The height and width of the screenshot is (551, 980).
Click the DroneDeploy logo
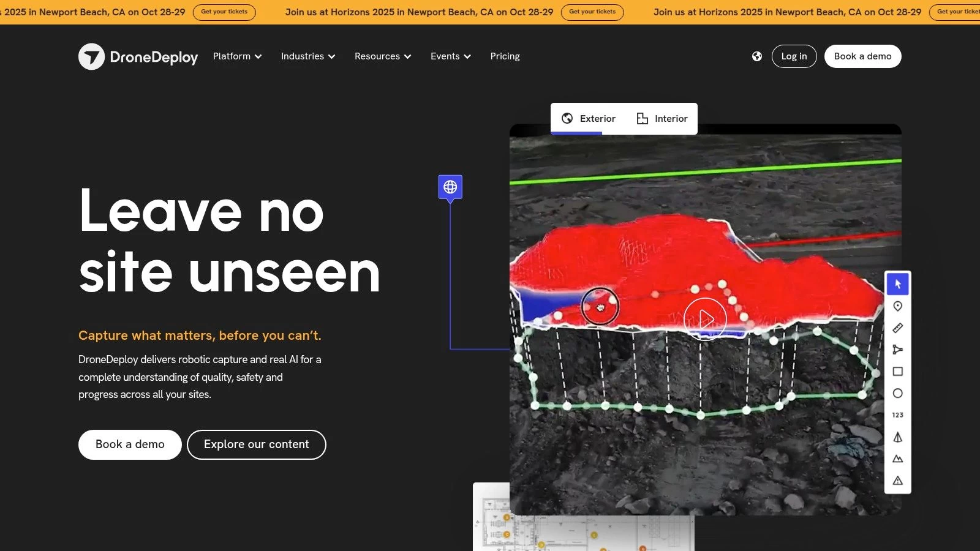(138, 56)
